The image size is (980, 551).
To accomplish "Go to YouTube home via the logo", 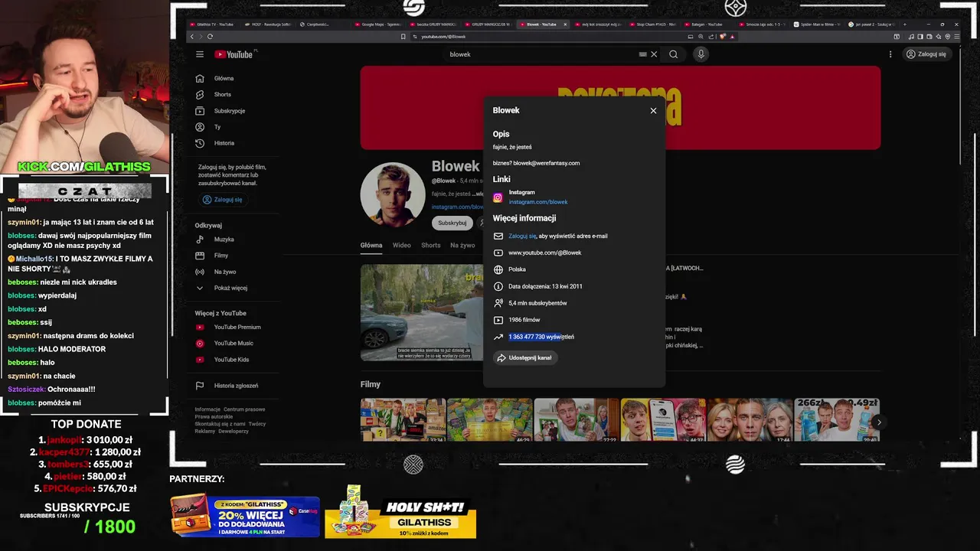I will (234, 54).
